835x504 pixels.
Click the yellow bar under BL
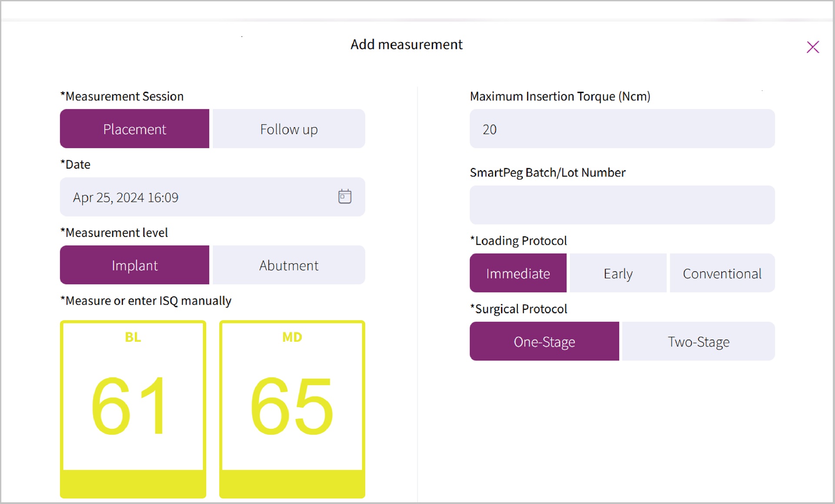tap(133, 484)
